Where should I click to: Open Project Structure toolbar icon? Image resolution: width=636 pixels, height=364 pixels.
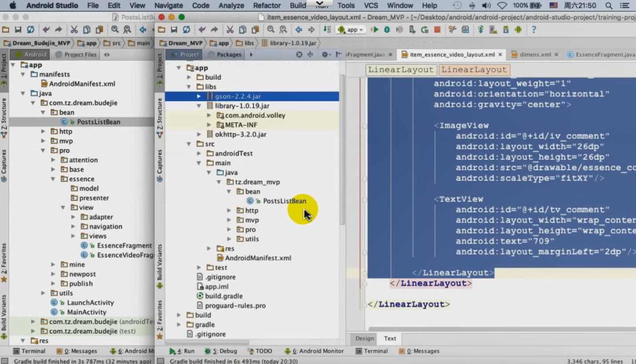(x=465, y=30)
